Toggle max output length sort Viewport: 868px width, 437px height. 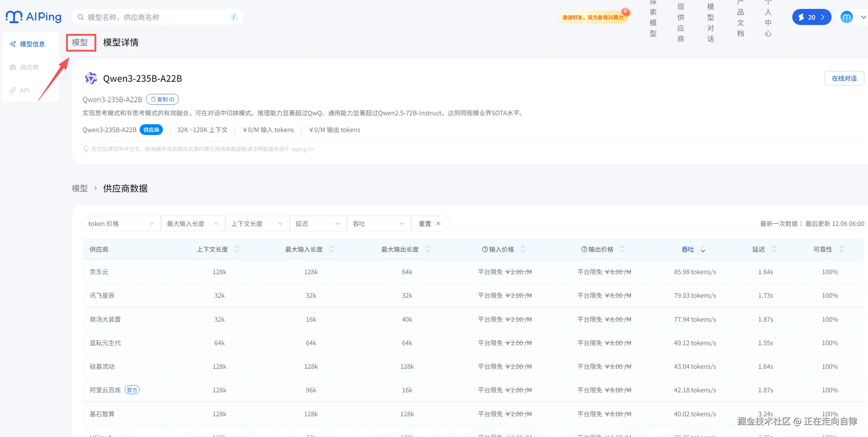428,249
